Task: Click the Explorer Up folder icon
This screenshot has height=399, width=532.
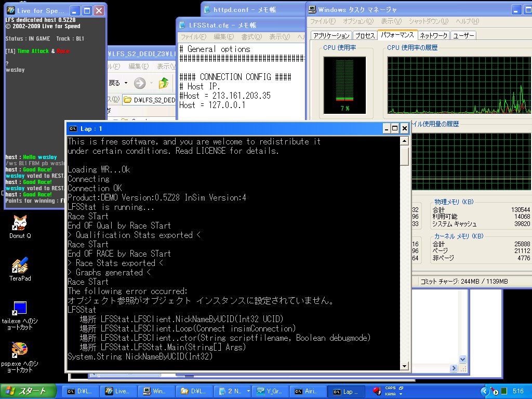Action: coord(164,83)
